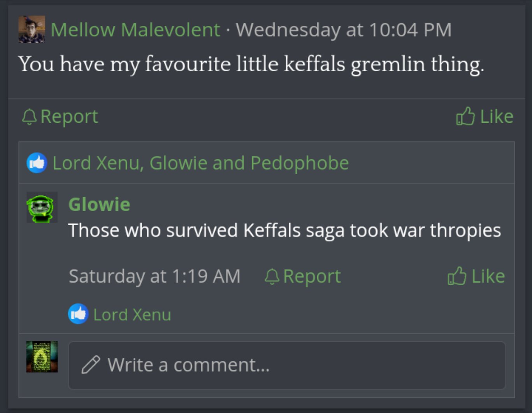This screenshot has width=532, height=413.
Task: Click Mellow Malevolent's profile avatar
Action: click(x=32, y=29)
